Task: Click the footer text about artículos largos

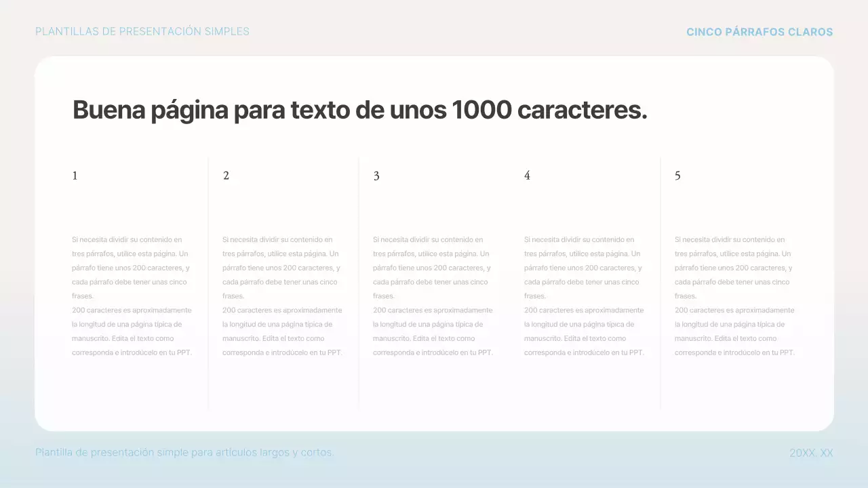Action: pos(184,452)
